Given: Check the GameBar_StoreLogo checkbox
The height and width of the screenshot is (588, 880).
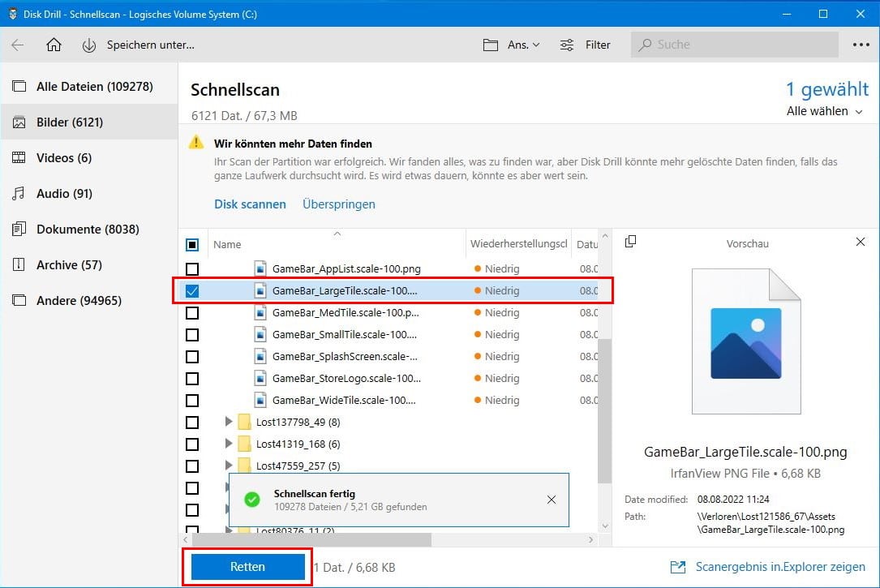Looking at the screenshot, I should coord(192,378).
